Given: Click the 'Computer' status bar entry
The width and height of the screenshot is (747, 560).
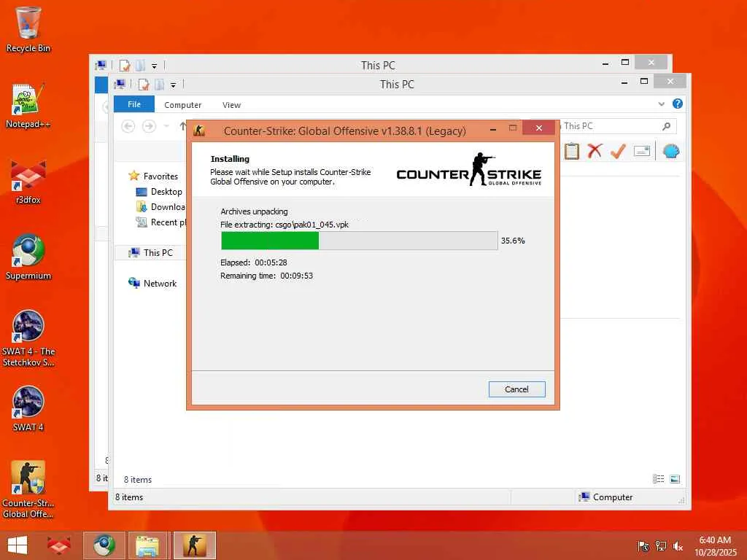Looking at the screenshot, I should (605, 497).
